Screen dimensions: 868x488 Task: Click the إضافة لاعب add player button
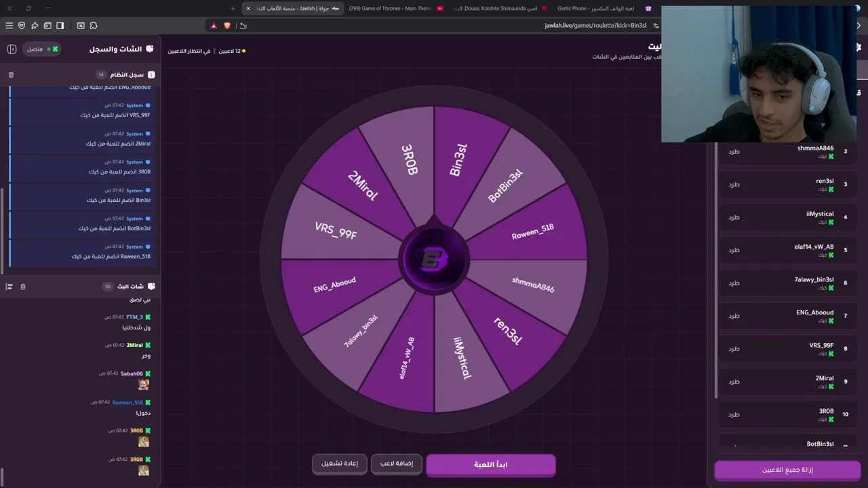pos(397,464)
